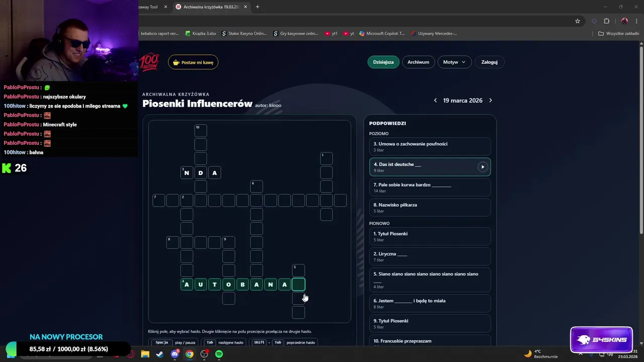Click the Postaw mi kawę button

coord(193,62)
